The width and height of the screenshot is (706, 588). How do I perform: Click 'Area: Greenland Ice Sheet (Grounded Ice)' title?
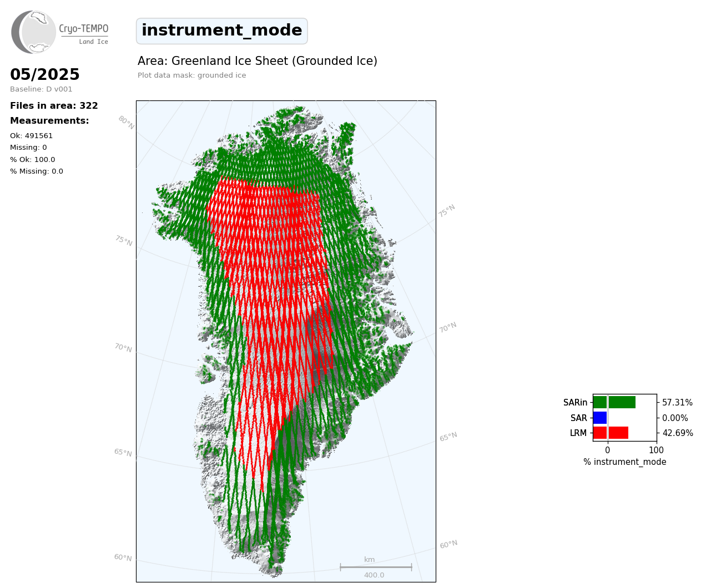coord(258,62)
